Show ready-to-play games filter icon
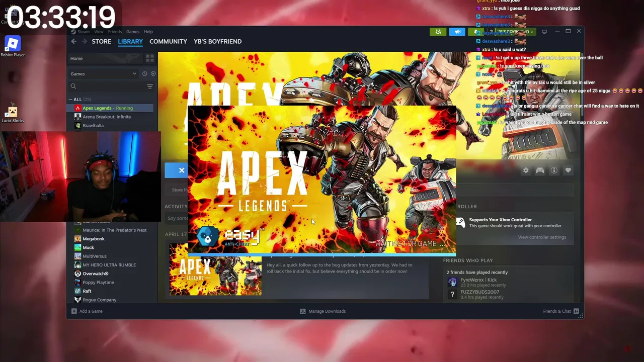Viewport: 644px width, 362px height. pyautogui.click(x=153, y=73)
